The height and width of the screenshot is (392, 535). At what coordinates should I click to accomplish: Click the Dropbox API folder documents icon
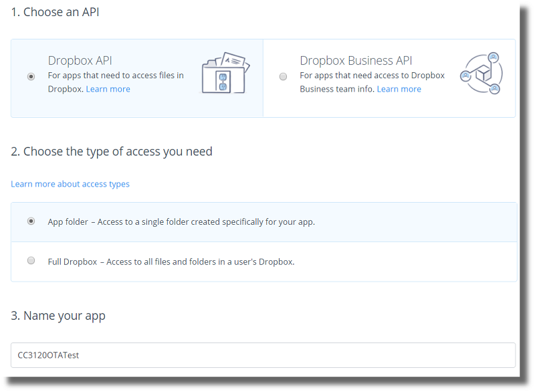[225, 72]
